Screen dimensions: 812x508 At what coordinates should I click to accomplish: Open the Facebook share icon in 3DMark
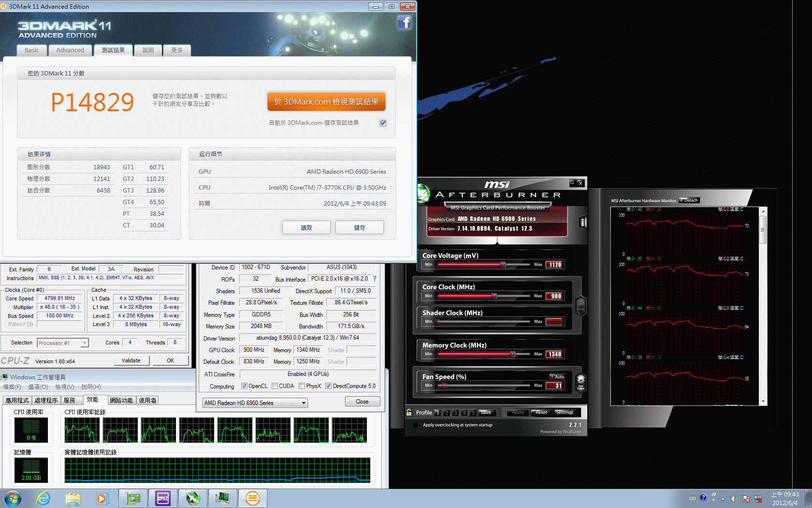(x=404, y=22)
